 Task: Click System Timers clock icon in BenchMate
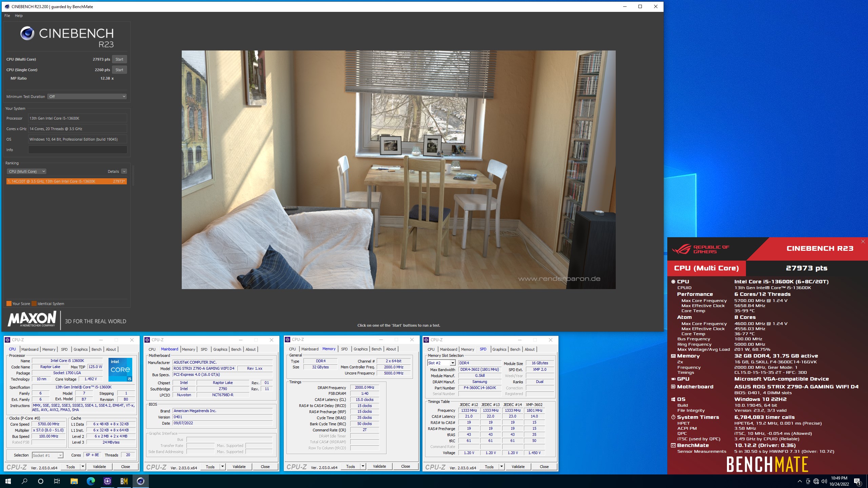pos(673,417)
